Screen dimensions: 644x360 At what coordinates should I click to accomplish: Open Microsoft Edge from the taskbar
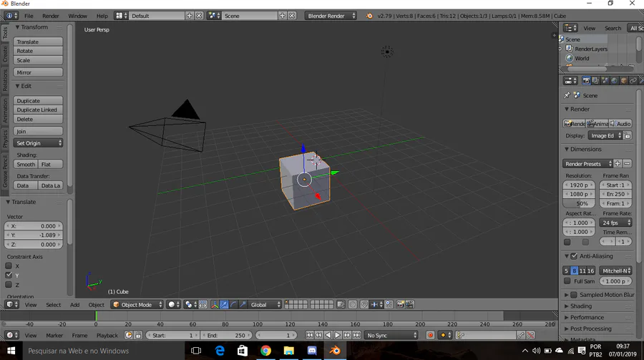point(220,351)
